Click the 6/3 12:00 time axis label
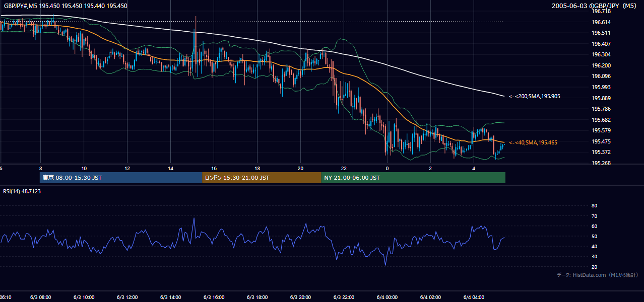This screenshot has width=644, height=302. point(127,297)
